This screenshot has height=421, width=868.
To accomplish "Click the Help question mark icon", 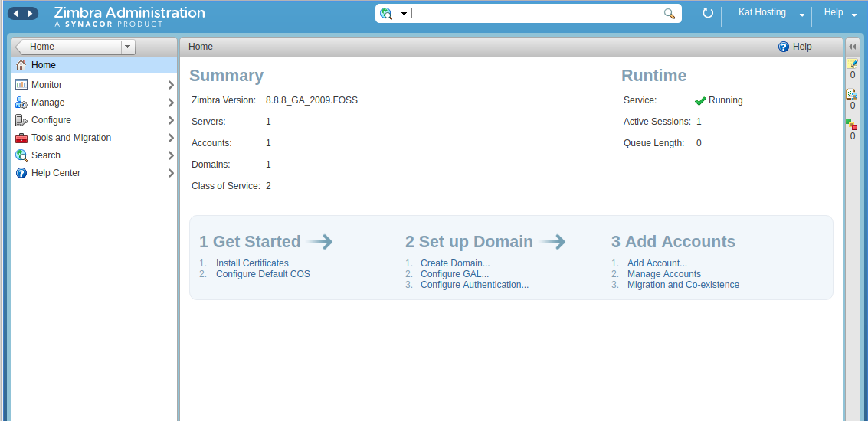I will 784,47.
